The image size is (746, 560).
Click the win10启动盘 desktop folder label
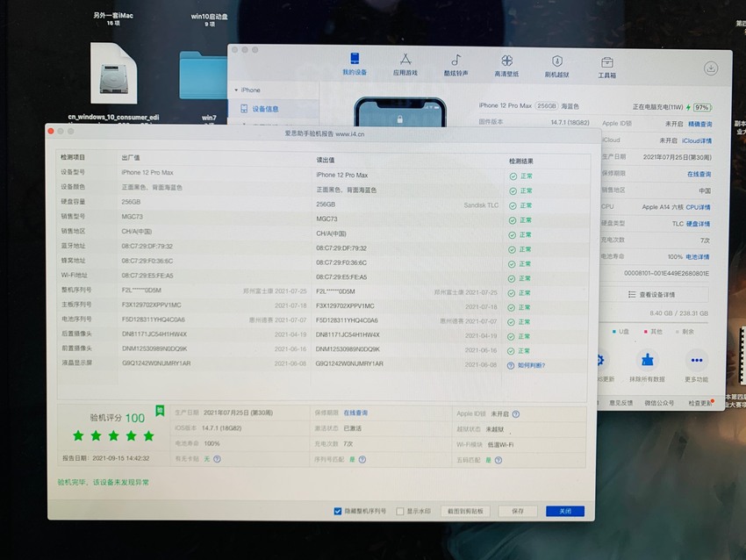coord(210,17)
